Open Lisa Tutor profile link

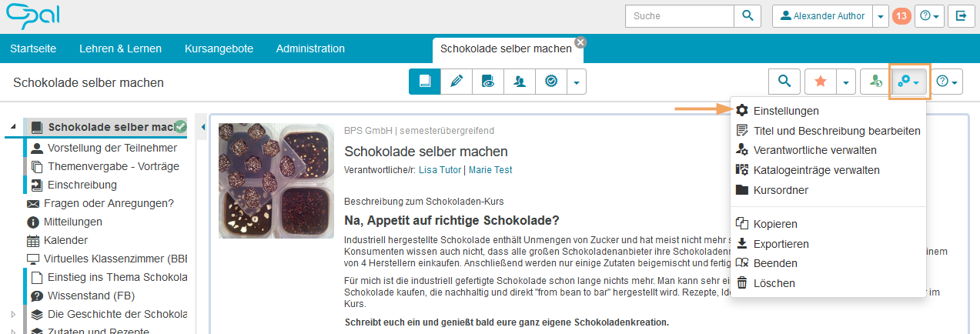click(x=440, y=170)
